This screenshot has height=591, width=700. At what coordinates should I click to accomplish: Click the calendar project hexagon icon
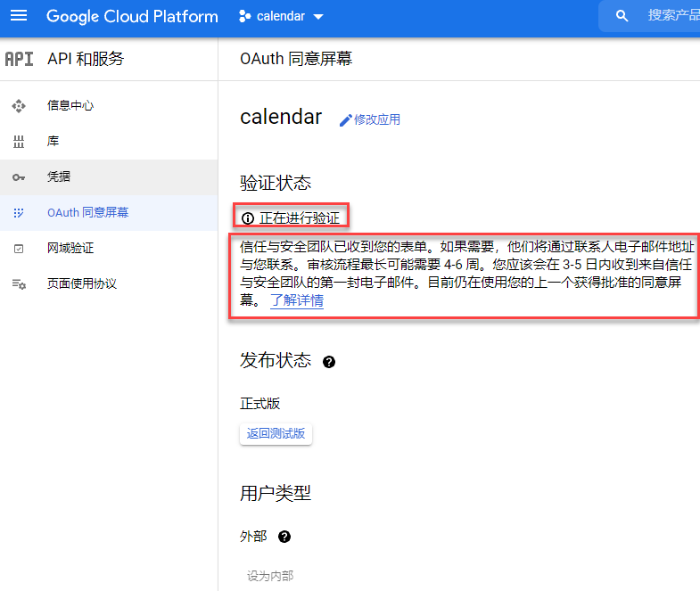point(244,17)
